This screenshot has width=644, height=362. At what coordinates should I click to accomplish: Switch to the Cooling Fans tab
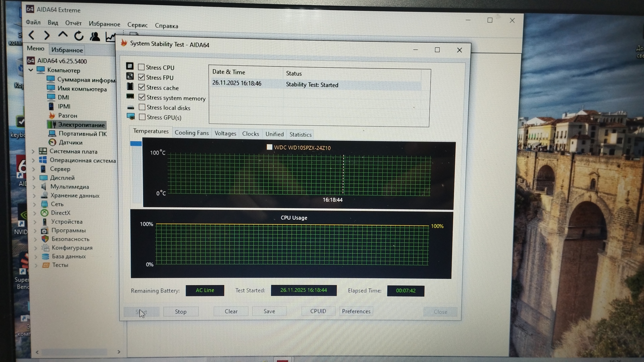click(x=192, y=133)
